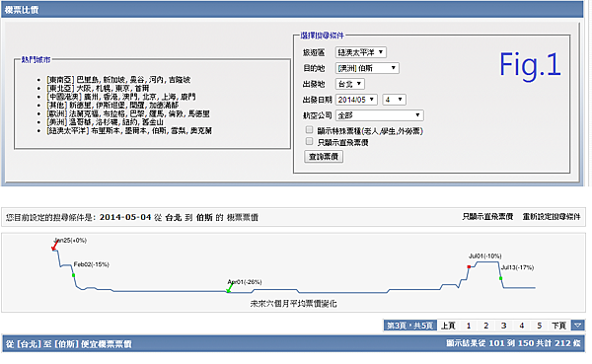Select popular city 舊金山

coord(153,122)
